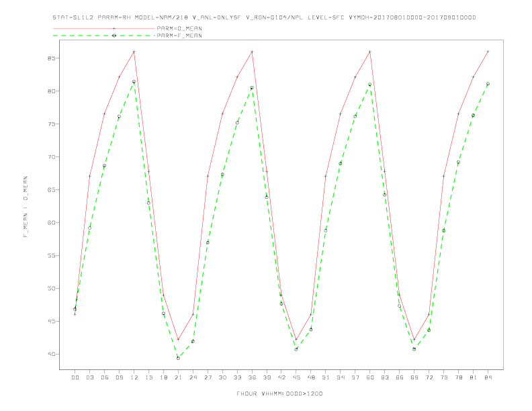The image size is (532, 411).
Task: Click y-axis tick value 60
Action: [x=51, y=223]
